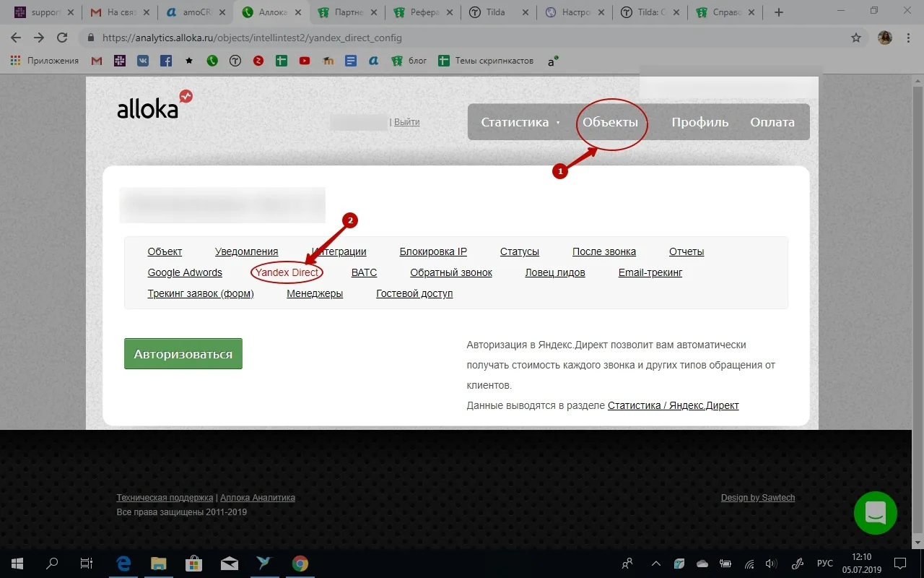Open the Google Adwords settings link
The height and width of the screenshot is (578, 924).
[x=185, y=272]
